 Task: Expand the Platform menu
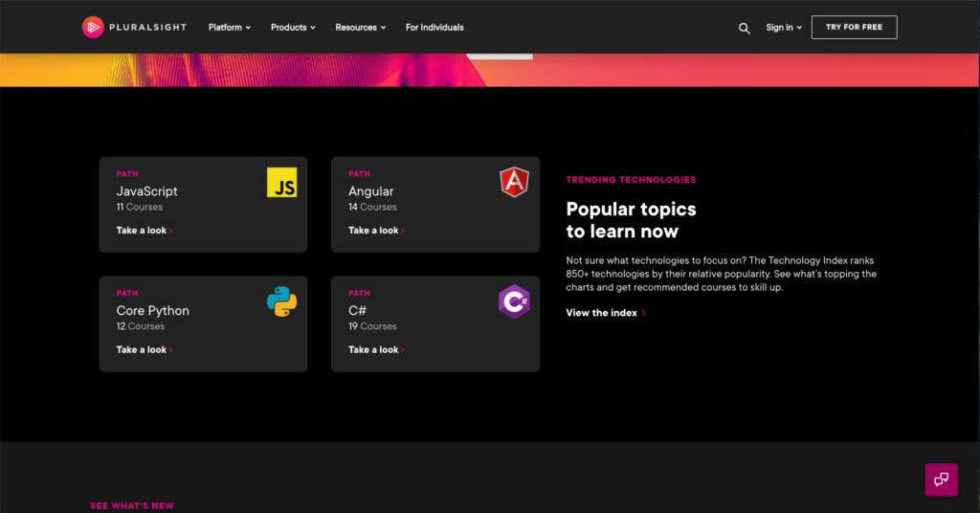pyautogui.click(x=230, y=28)
